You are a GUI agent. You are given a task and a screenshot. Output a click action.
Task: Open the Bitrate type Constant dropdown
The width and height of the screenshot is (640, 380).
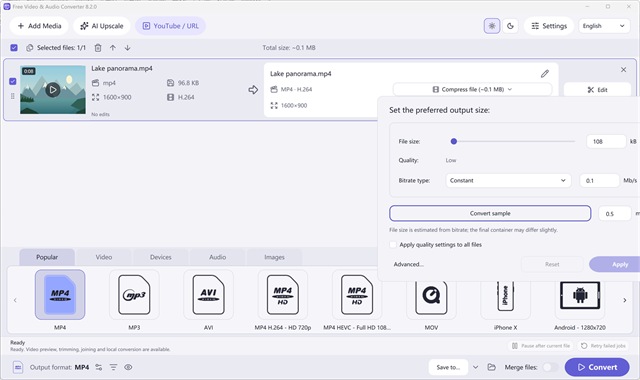[x=508, y=180]
